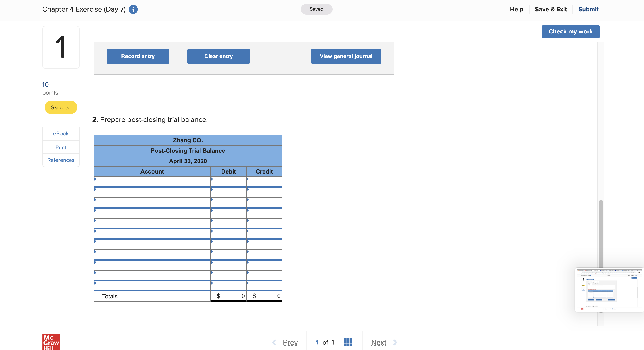Open second row Account dropdown in trial balance

point(152,193)
